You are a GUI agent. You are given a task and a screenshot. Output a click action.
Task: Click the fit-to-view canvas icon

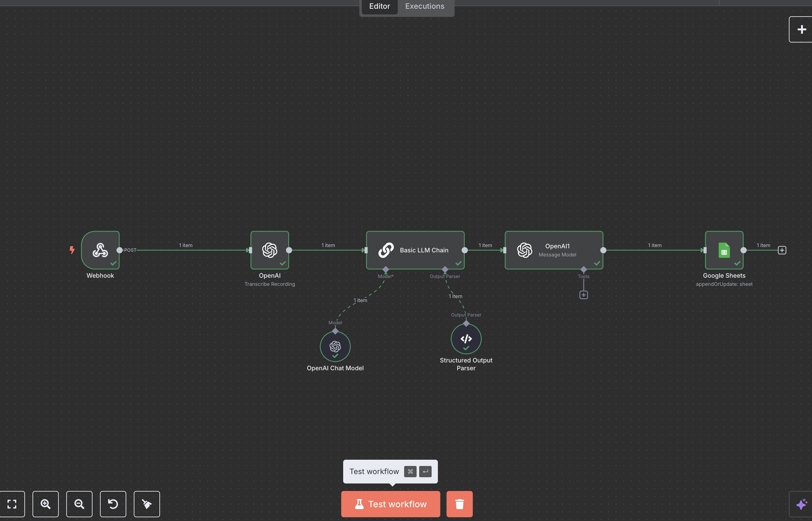point(12,504)
